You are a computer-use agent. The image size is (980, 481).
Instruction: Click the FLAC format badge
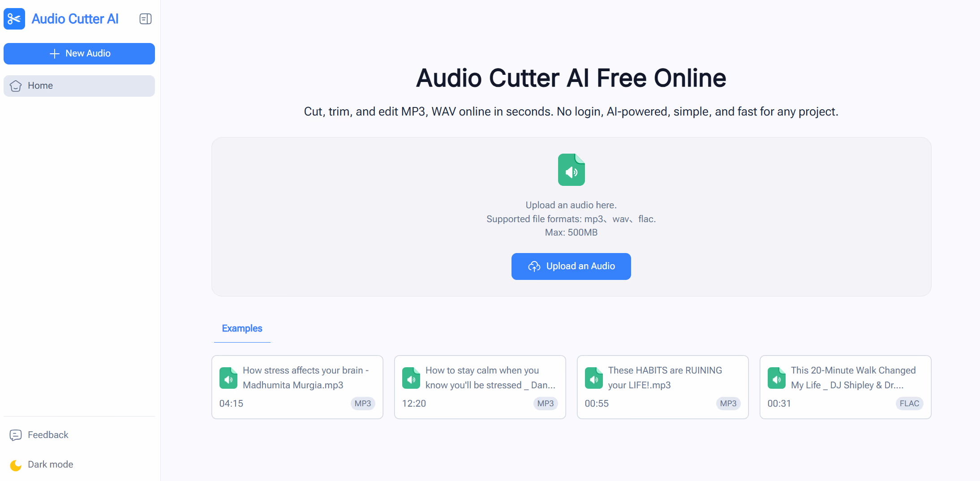(x=909, y=404)
